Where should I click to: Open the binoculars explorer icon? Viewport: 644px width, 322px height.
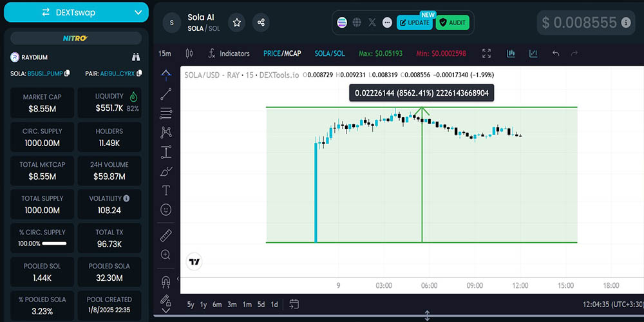(136, 57)
